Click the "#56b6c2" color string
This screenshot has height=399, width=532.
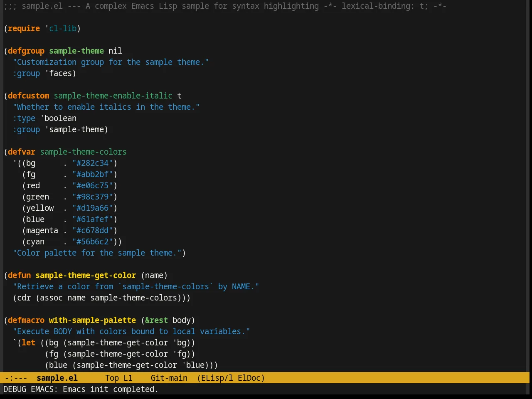point(92,241)
